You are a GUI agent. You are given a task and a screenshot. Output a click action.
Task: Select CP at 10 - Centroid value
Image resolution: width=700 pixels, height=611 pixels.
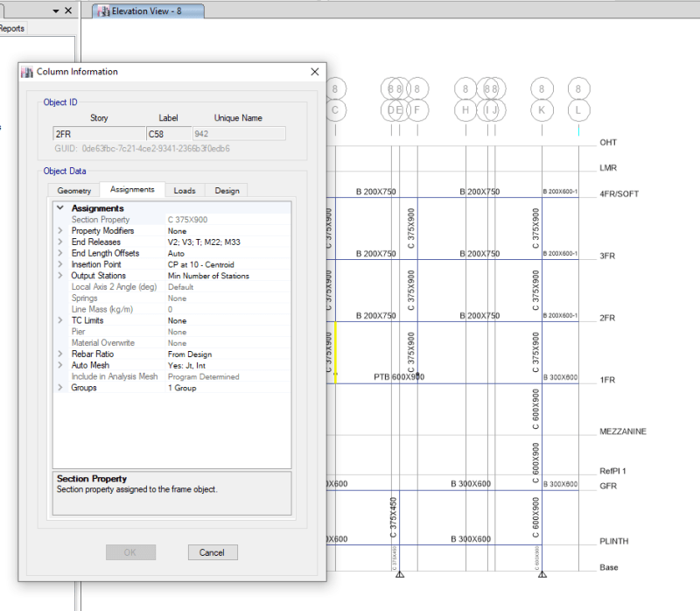click(201, 264)
